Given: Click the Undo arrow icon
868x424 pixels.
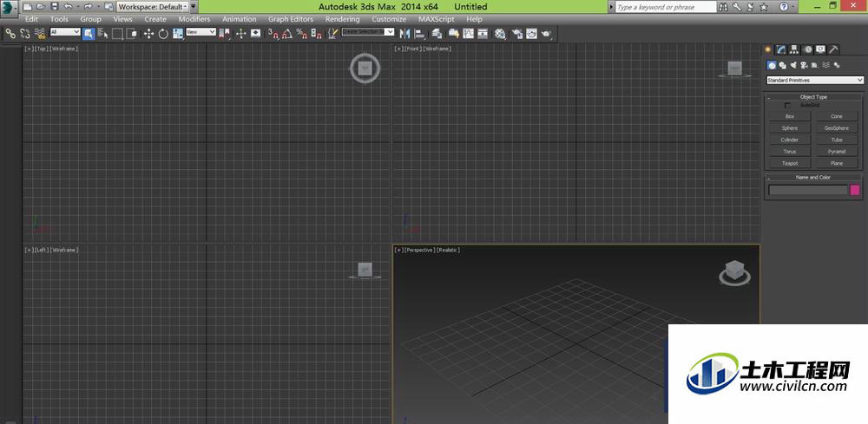Looking at the screenshot, I should pos(68,7).
